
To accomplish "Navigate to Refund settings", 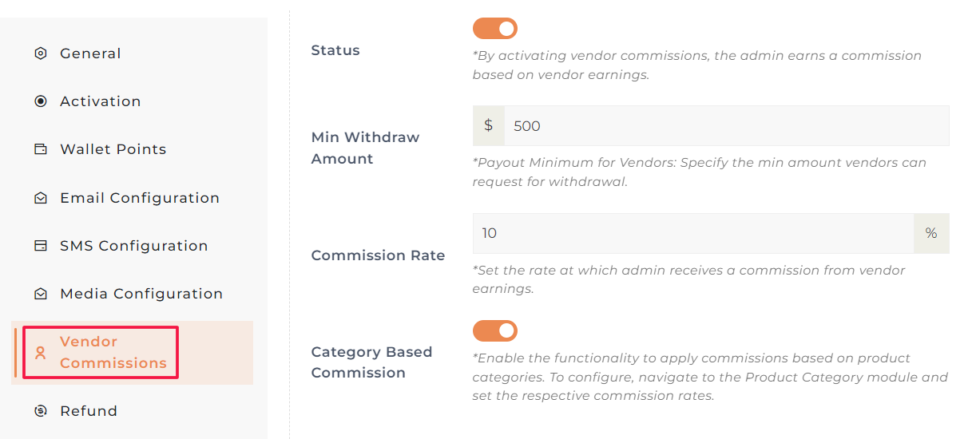I will click(89, 411).
